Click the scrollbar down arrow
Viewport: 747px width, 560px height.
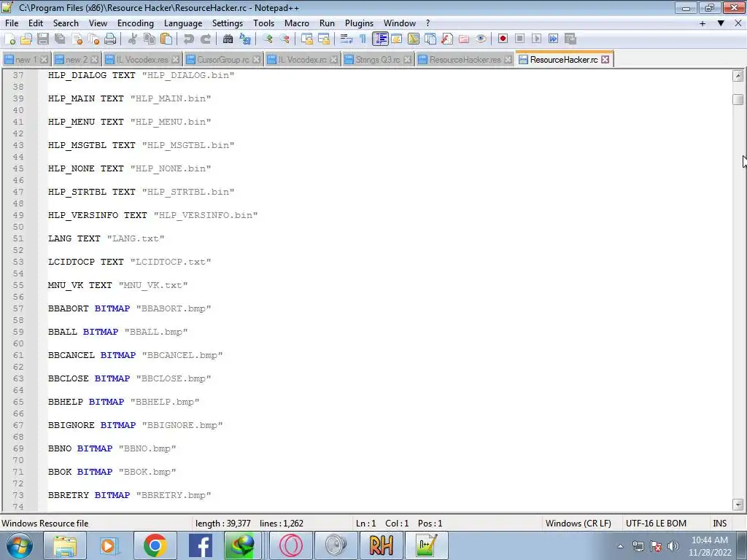coord(738,505)
